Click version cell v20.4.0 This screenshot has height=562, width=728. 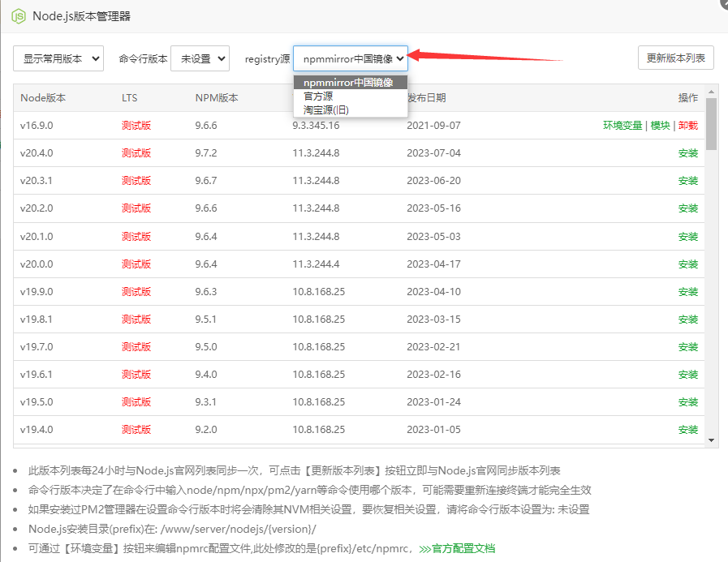point(37,153)
